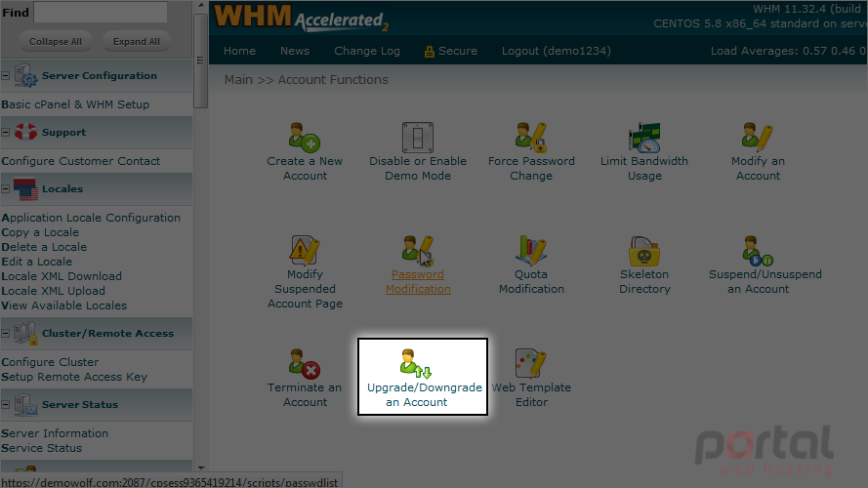Click the WHM Accelerated logo
Image resolution: width=868 pixels, height=488 pixels.
click(x=302, y=18)
